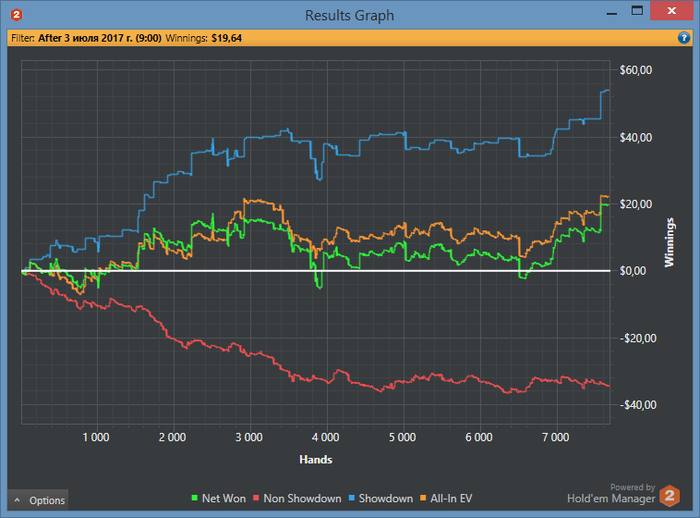This screenshot has height=518, width=700.
Task: Toggle the Non Showdown legend entry
Action: pyautogui.click(x=297, y=498)
